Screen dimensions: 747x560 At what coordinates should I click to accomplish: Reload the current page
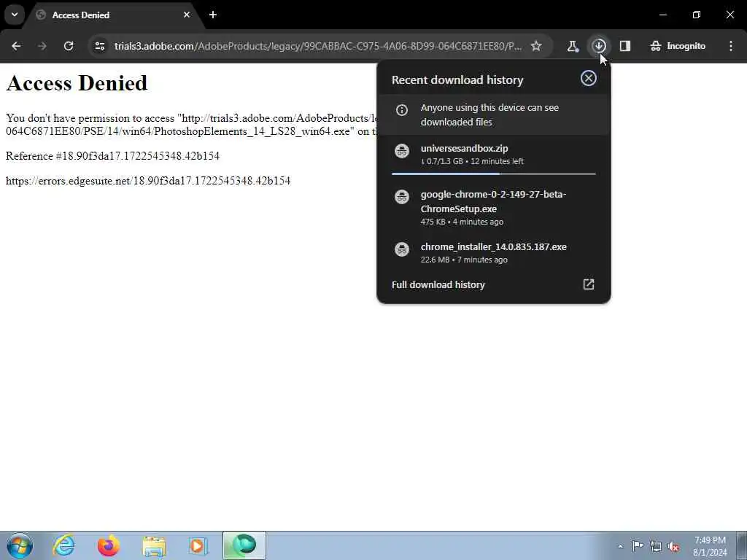[69, 46]
